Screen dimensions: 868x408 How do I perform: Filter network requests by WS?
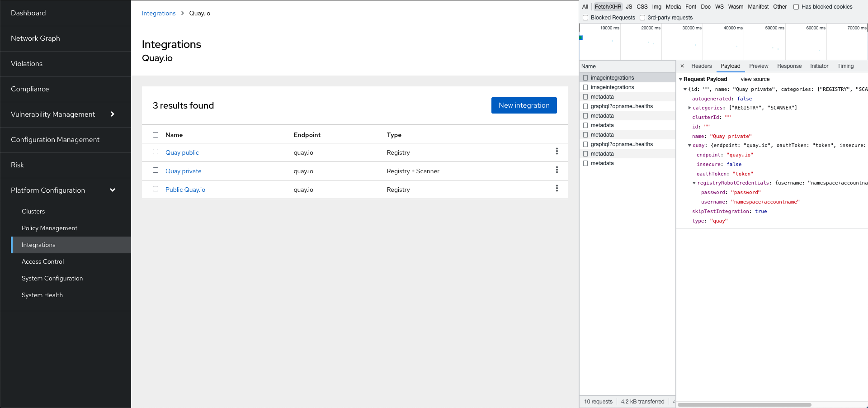[719, 7]
